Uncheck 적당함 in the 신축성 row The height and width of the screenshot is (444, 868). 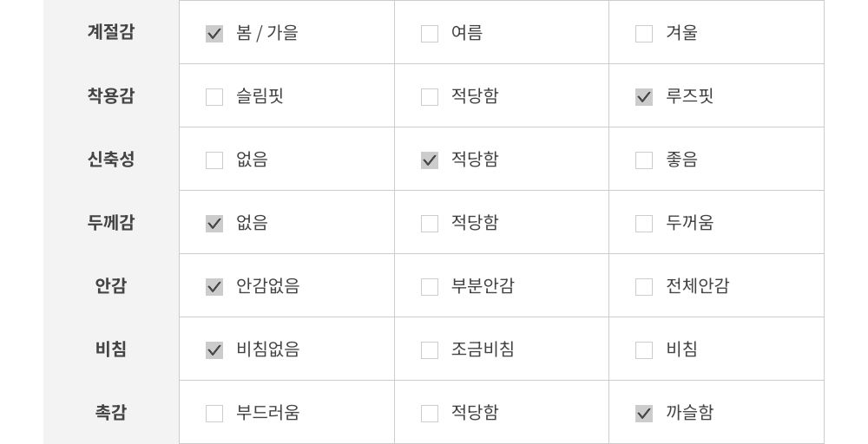pyautogui.click(x=430, y=160)
